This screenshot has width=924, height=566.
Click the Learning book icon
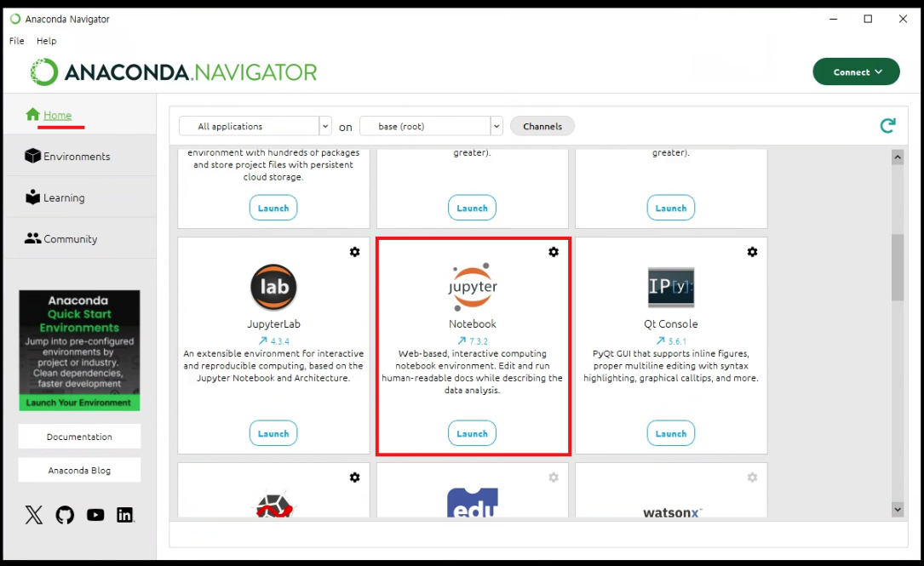pos(33,197)
